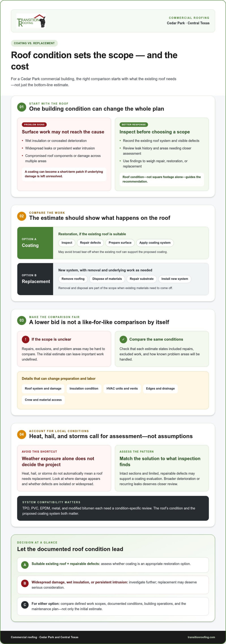Select the red B decision badge
This screenshot has height=644, width=226.
coord(25,583)
